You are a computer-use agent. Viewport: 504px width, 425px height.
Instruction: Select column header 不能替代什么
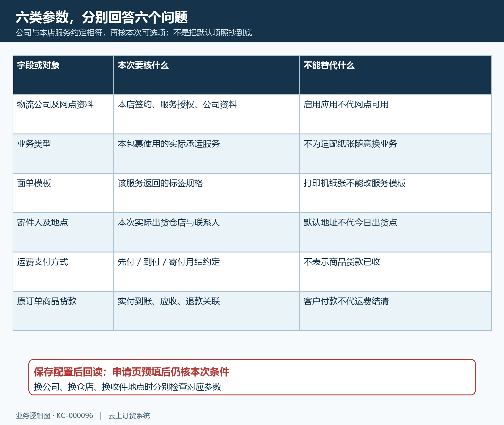tap(395, 75)
